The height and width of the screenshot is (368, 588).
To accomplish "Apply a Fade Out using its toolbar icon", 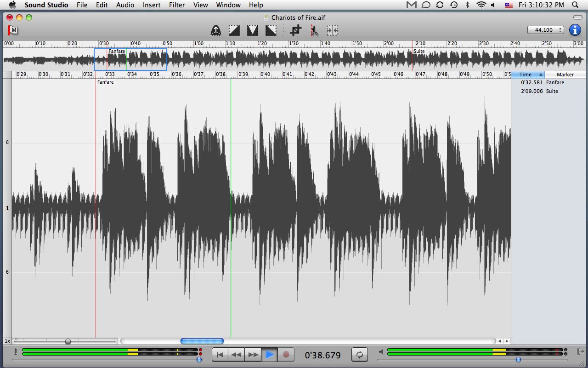I will pos(270,30).
